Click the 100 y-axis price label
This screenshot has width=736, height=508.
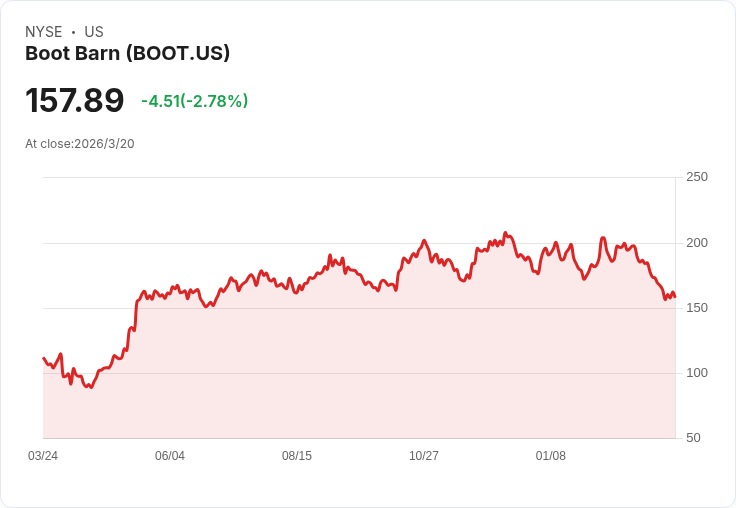697,373
